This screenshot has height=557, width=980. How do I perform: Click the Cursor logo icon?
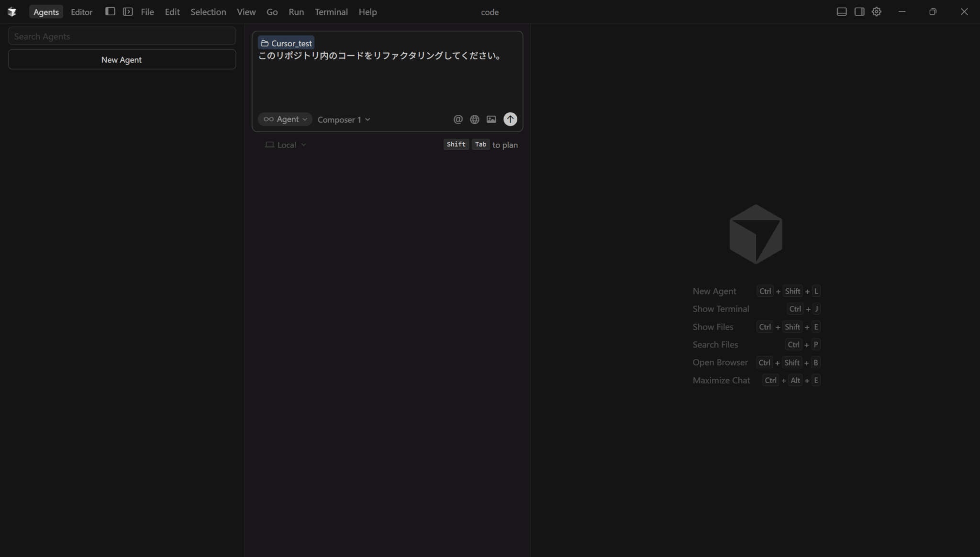point(12,11)
